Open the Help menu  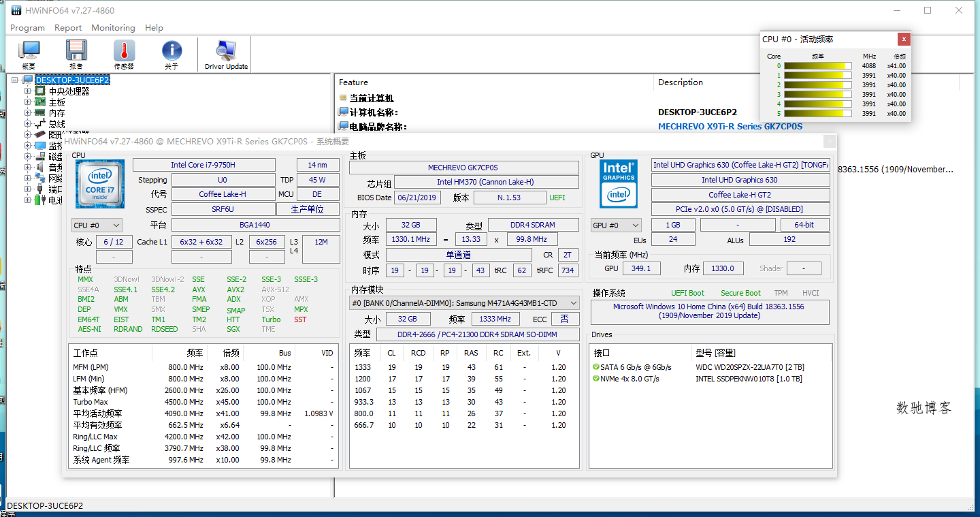point(154,28)
